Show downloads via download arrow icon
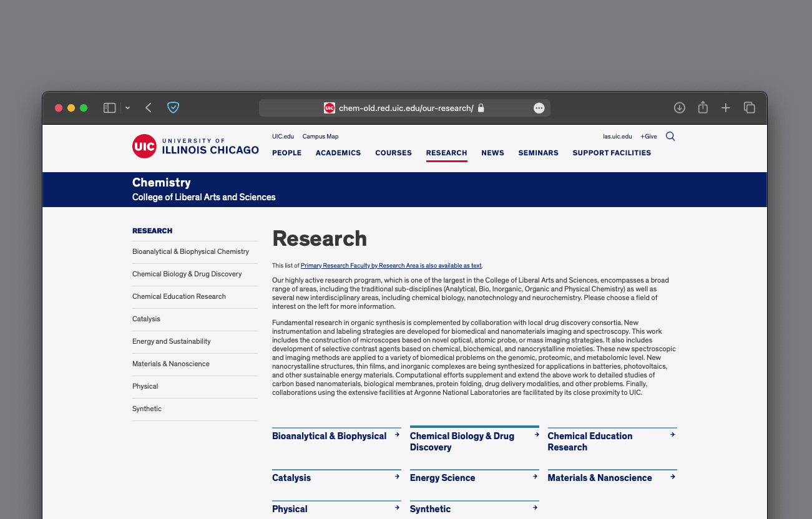The width and height of the screenshot is (812, 519). tap(680, 108)
